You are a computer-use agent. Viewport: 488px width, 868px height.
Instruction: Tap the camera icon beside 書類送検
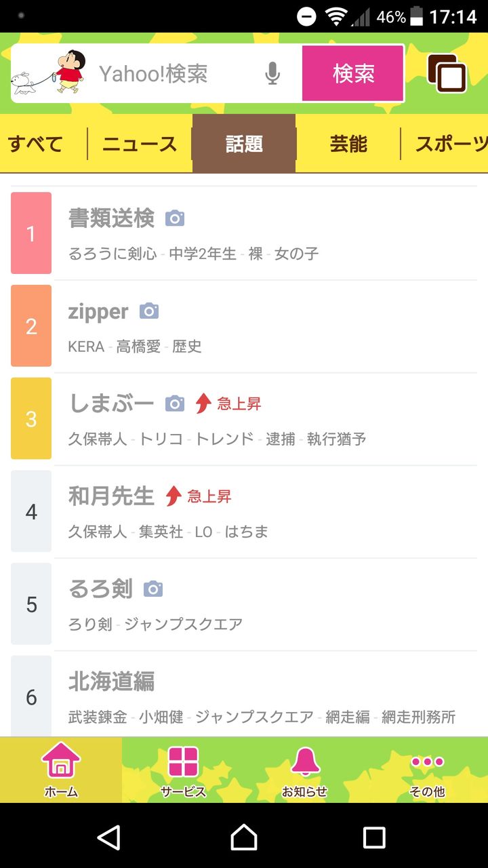175,218
